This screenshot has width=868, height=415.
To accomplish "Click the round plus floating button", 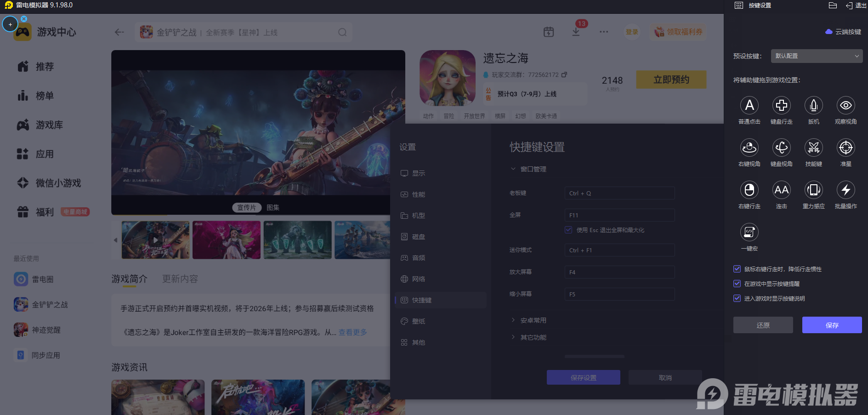I will click(x=10, y=24).
